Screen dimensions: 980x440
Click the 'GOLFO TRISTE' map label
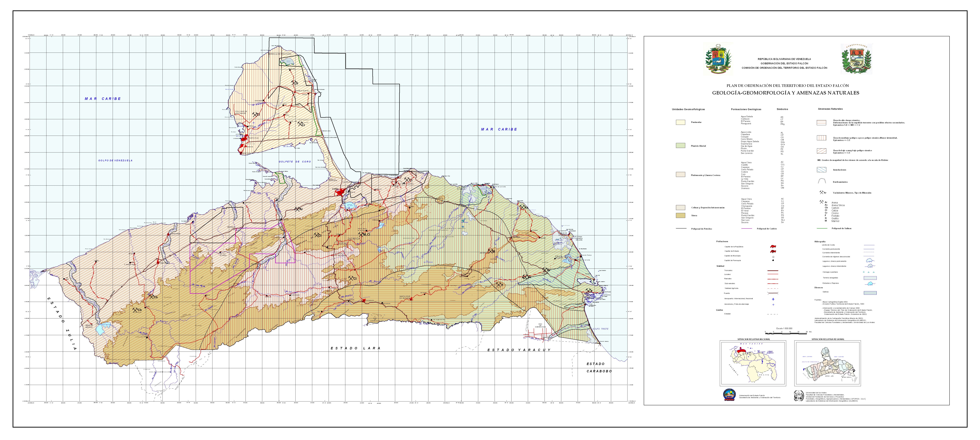click(x=600, y=329)
